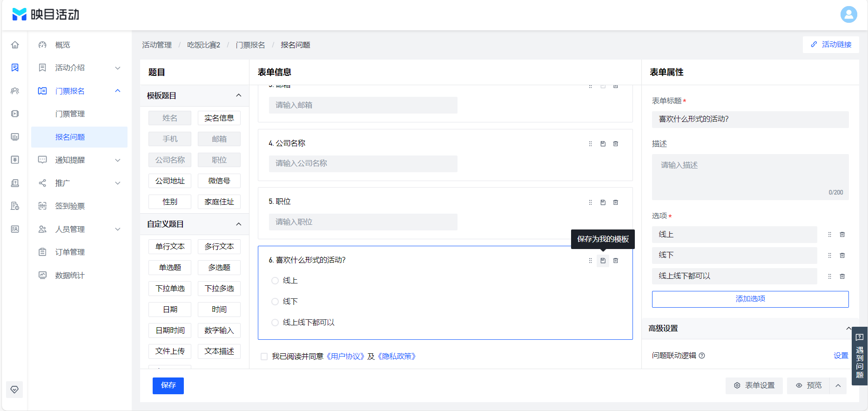Expand the 通知提醒 menu
This screenshot has width=868, height=411.
click(118, 160)
